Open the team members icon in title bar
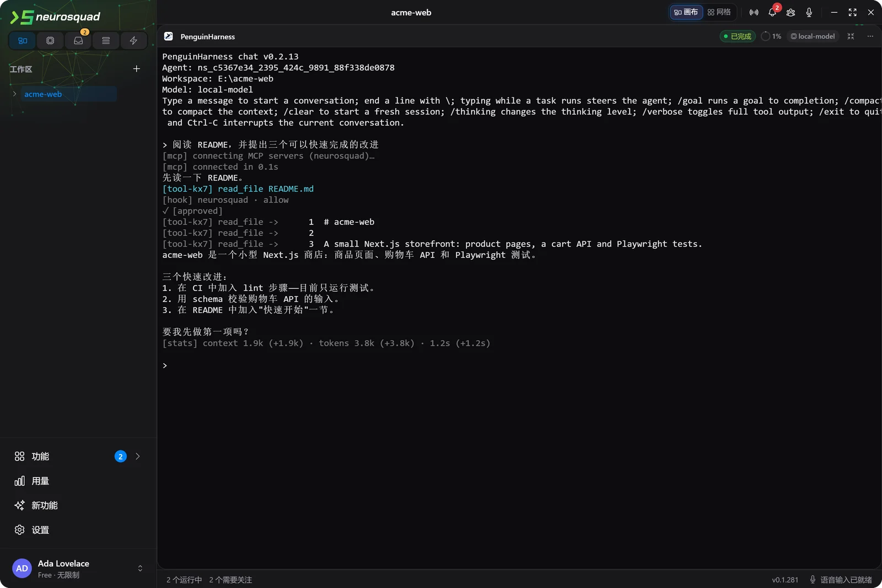The height and width of the screenshot is (588, 882). pyautogui.click(x=790, y=12)
